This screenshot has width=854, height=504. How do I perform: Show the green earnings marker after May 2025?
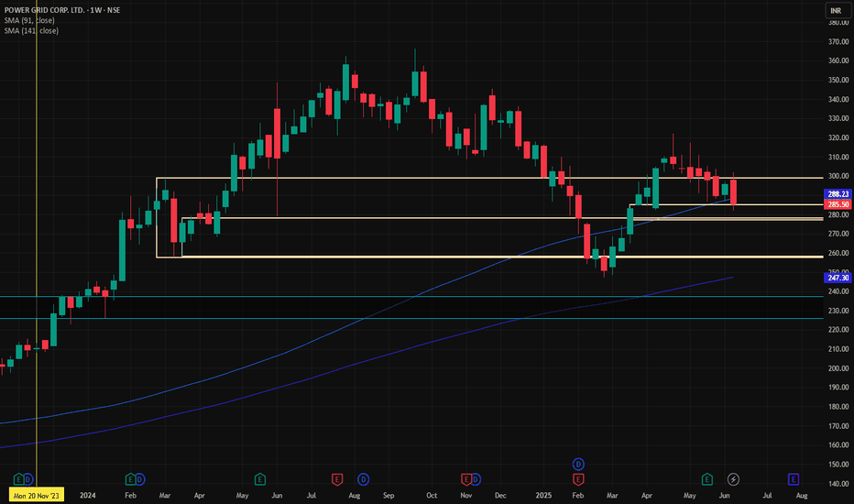[707, 479]
